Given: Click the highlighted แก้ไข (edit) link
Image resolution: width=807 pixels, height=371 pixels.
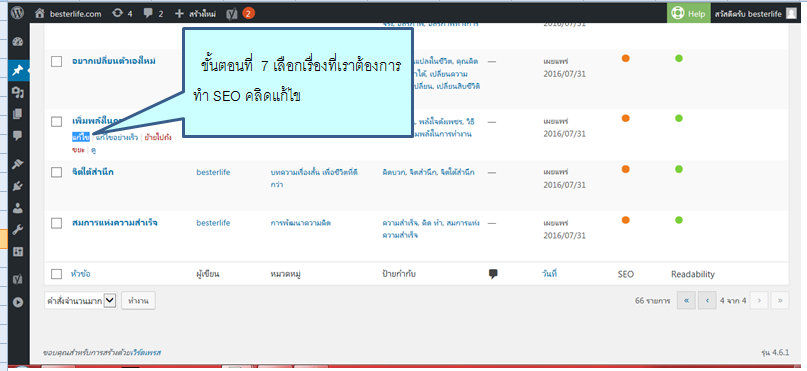Looking at the screenshot, I should [x=81, y=137].
